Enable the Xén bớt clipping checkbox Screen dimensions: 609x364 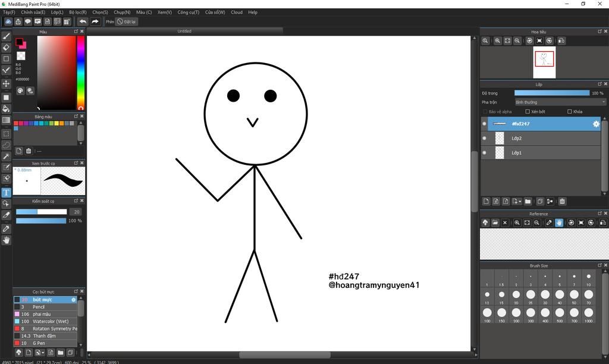pos(528,111)
